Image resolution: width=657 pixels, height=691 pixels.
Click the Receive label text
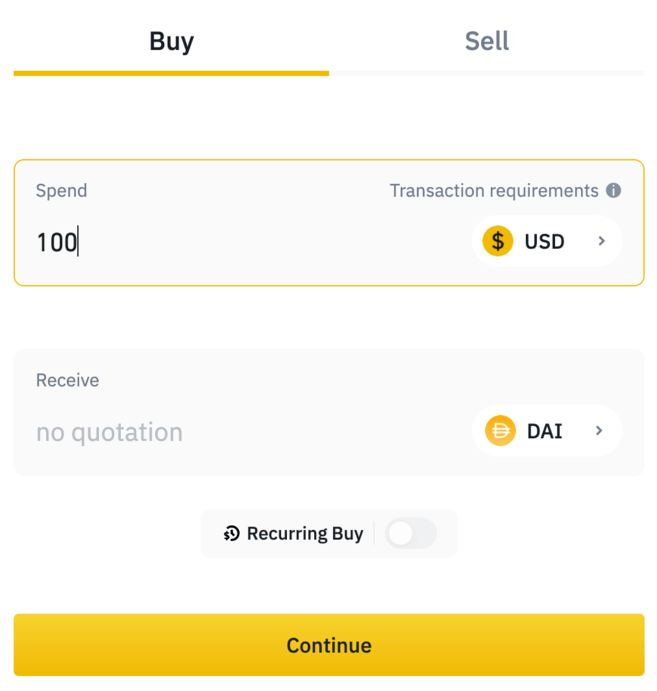pos(67,381)
